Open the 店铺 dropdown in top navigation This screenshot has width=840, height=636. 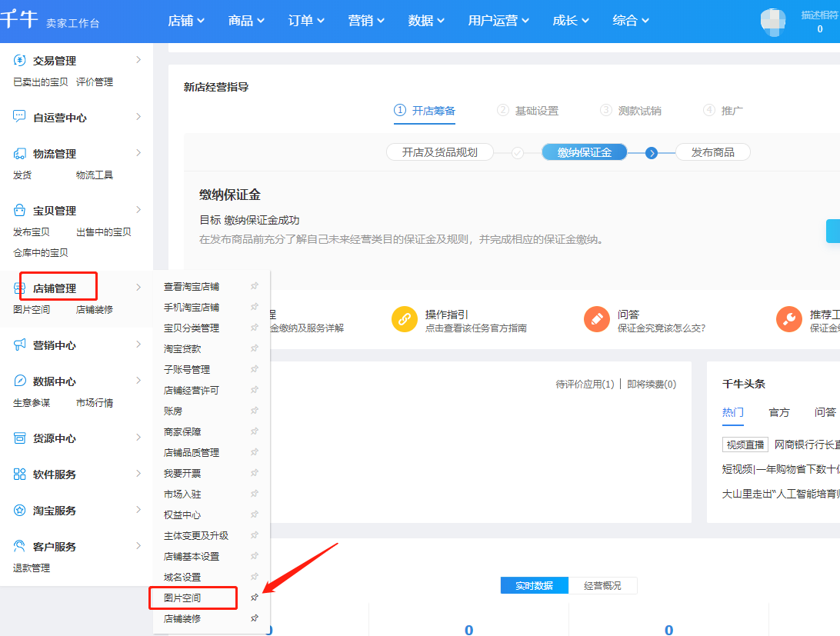(187, 21)
